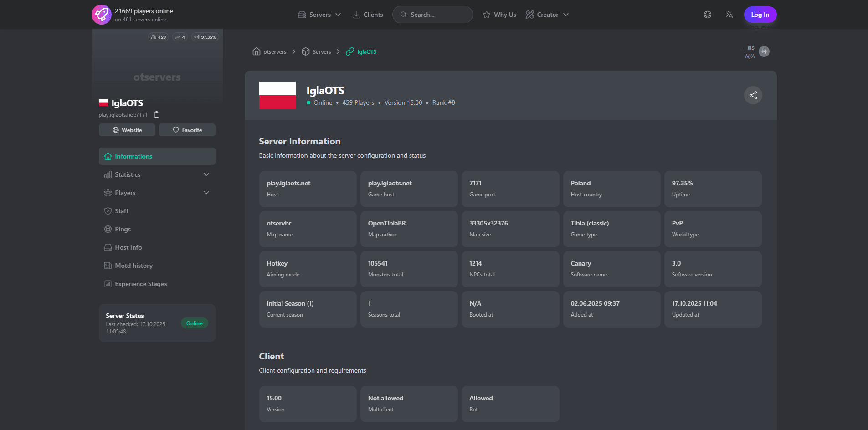Click the bar chart icon for Statistics
The image size is (868, 430).
pos(108,174)
